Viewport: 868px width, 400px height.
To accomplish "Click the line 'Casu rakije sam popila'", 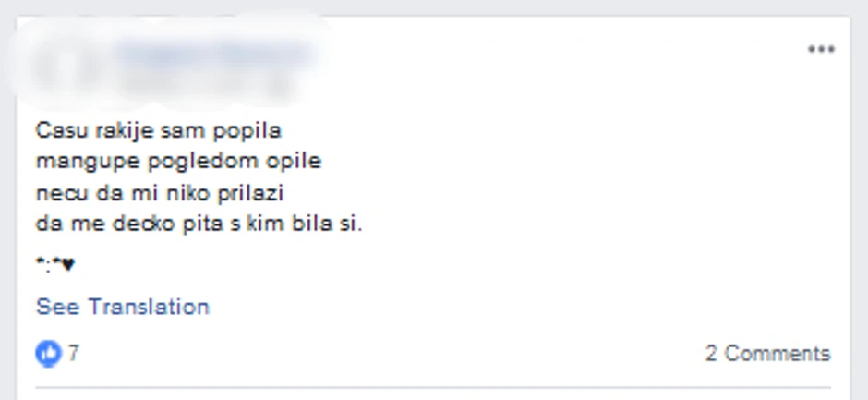I will click(x=159, y=131).
